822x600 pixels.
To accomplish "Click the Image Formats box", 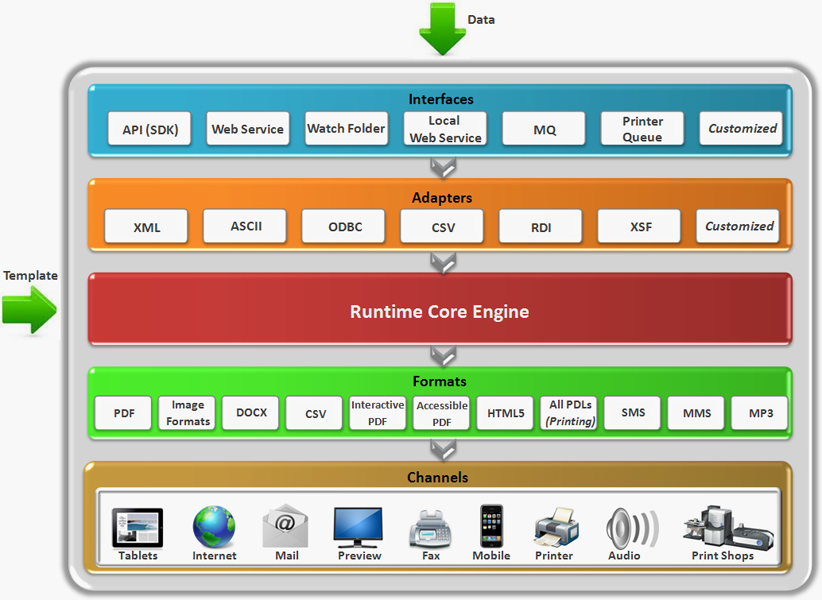I will [x=187, y=413].
